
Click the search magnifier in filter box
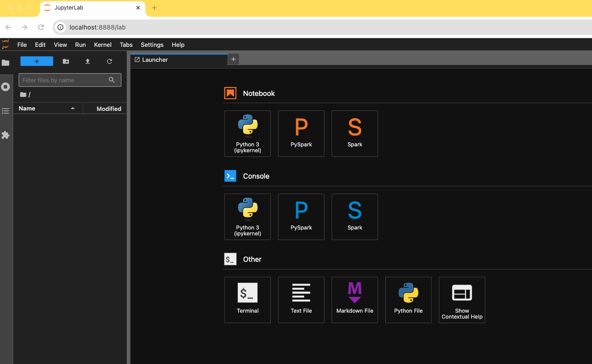click(x=112, y=80)
